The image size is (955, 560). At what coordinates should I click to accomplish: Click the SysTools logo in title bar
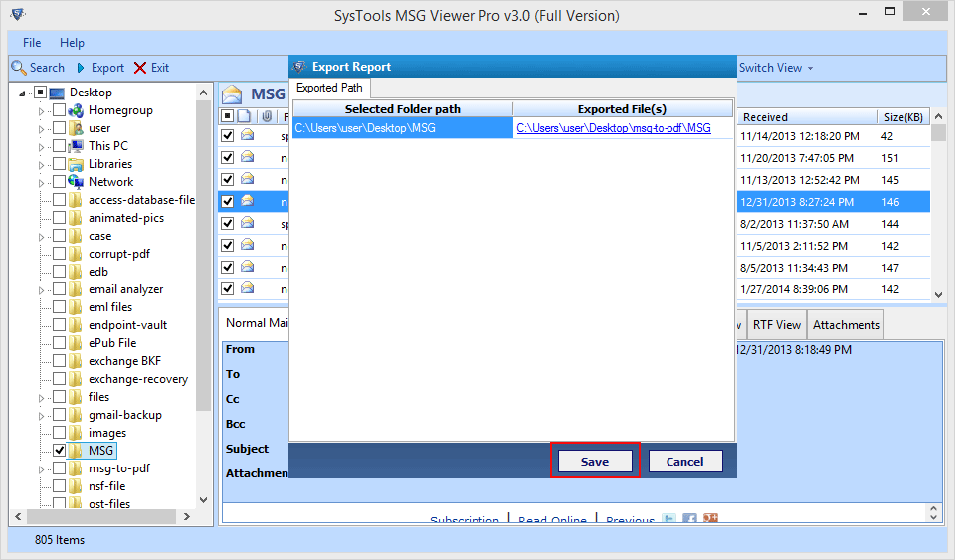(18, 13)
